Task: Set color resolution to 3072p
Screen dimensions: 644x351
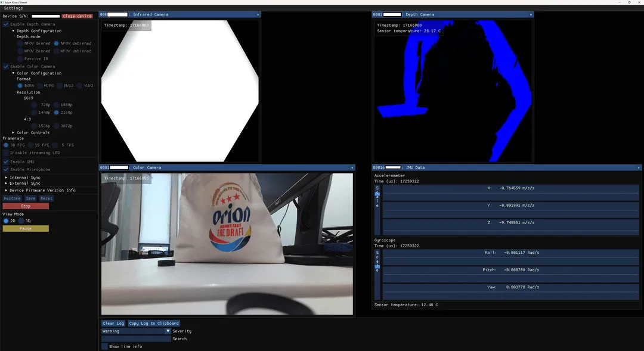Action: pyautogui.click(x=56, y=126)
